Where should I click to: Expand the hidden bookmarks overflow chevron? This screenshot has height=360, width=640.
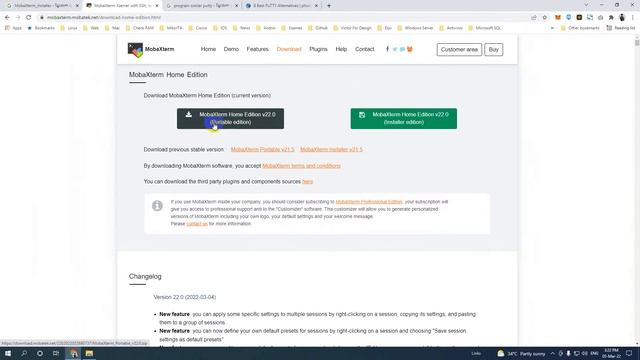[552, 28]
